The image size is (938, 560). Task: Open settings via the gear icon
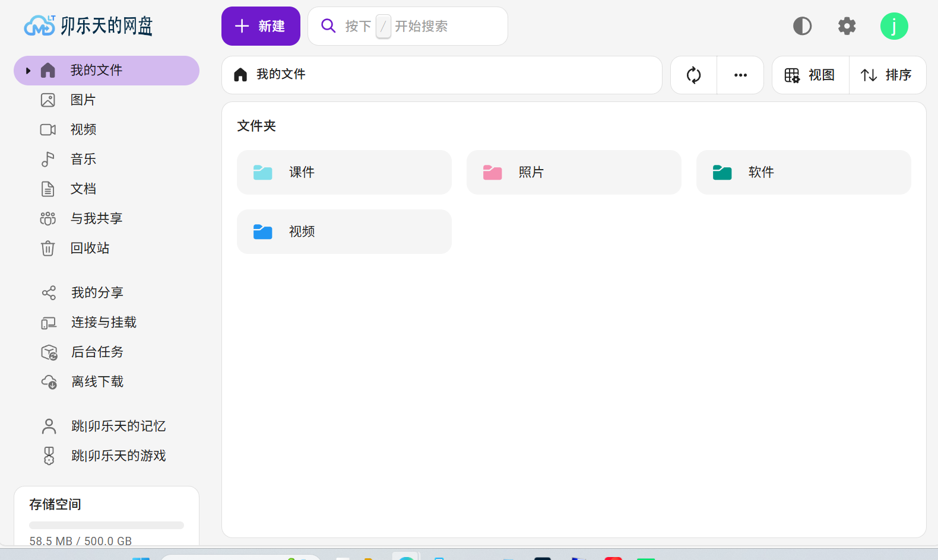[x=847, y=26]
